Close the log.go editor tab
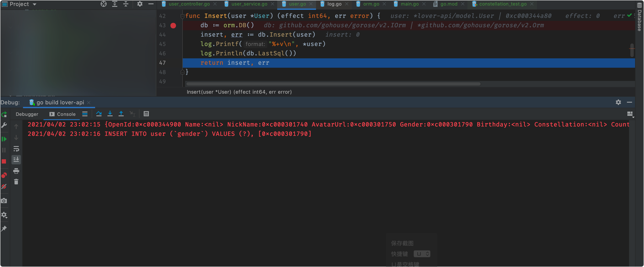This screenshot has width=644, height=267. 347,4
